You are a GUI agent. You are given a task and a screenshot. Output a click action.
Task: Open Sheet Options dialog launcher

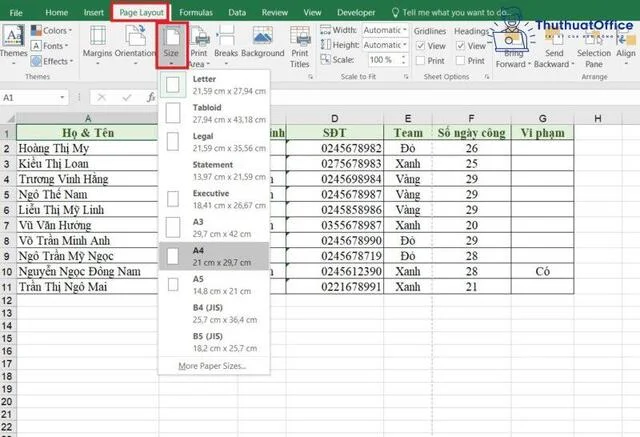(487, 77)
